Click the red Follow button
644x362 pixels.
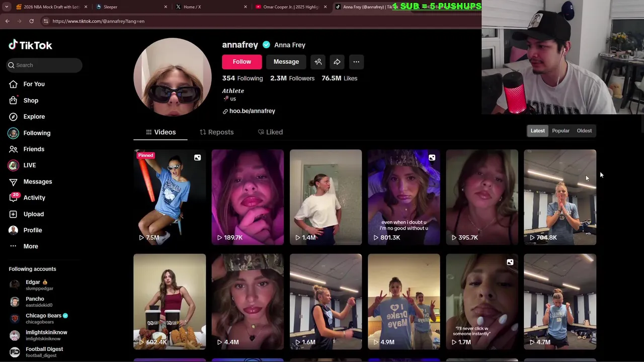[x=242, y=62]
